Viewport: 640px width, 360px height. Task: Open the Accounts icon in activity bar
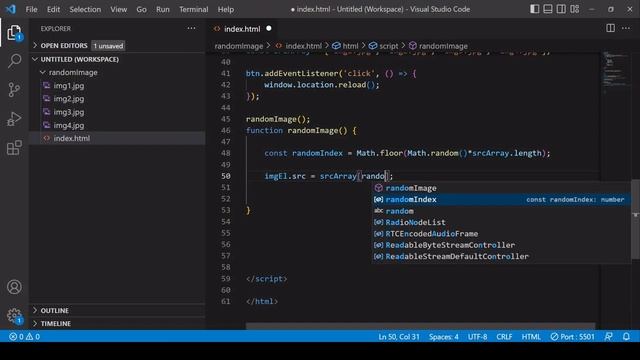click(14, 287)
